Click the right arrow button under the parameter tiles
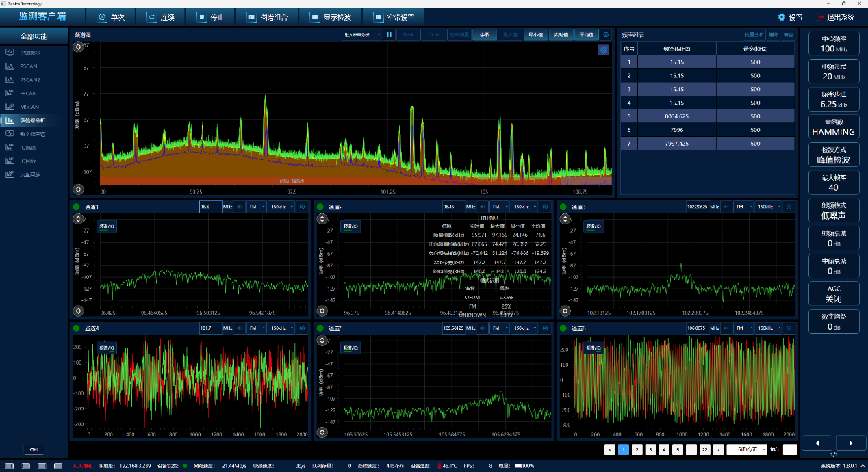Image resolution: width=868 pixels, height=472 pixels. [x=851, y=443]
